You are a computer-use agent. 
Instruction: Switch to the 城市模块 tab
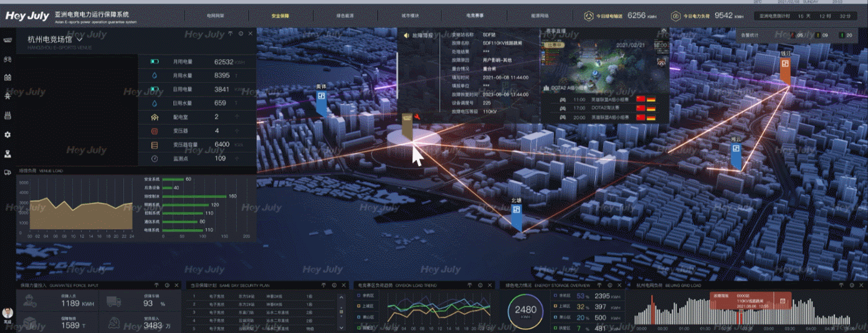[x=411, y=16]
